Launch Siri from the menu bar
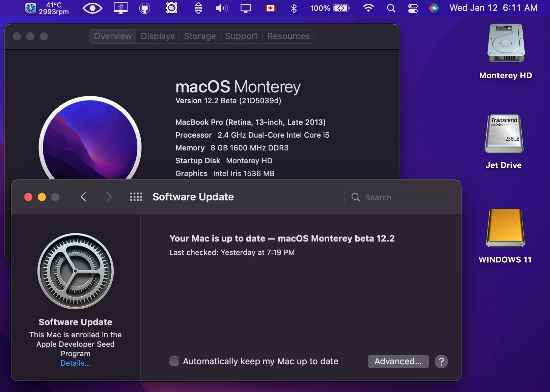Viewport: 550px width, 392px height. [x=434, y=8]
